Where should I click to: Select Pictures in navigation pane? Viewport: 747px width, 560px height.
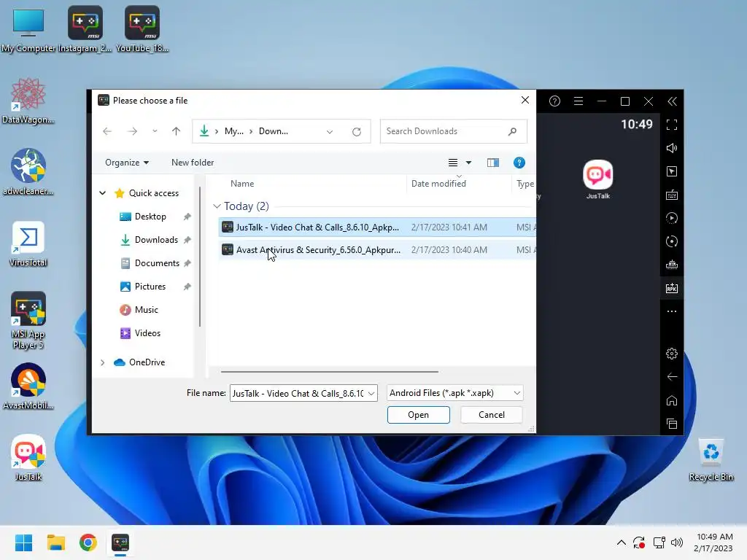(150, 287)
